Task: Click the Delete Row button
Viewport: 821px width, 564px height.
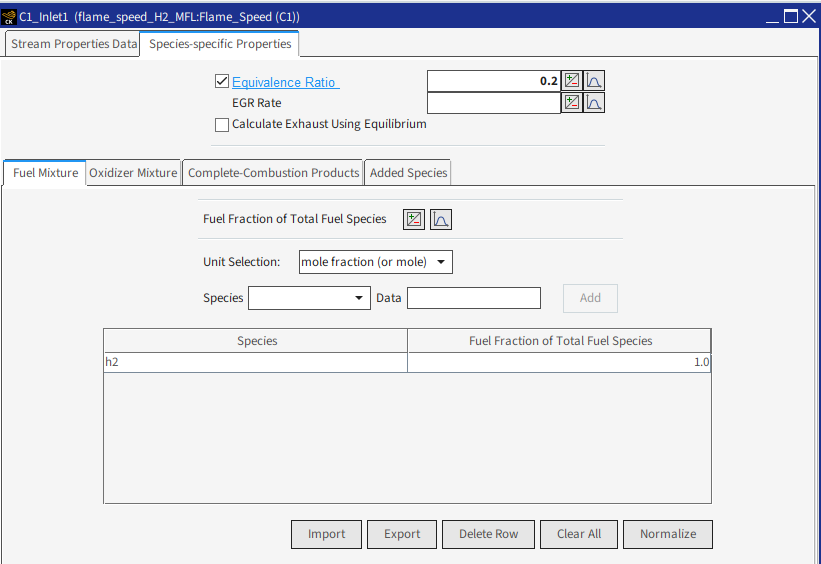Action: tap(488, 534)
